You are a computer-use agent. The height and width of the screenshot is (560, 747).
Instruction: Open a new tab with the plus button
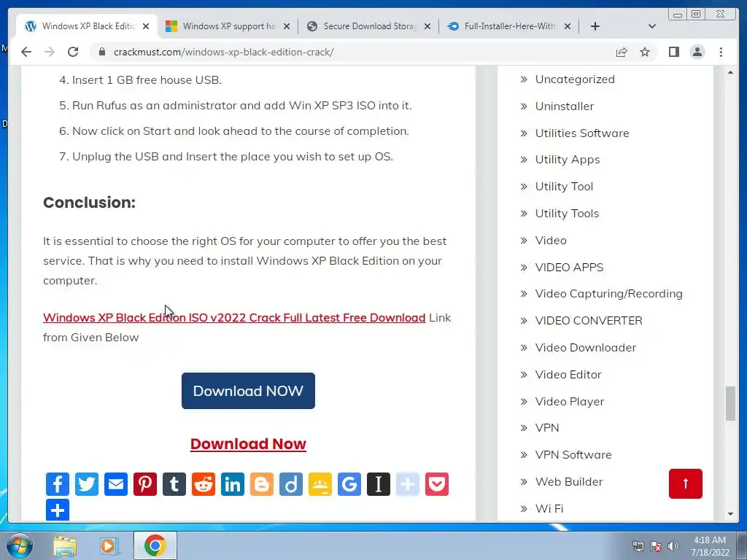tap(595, 26)
